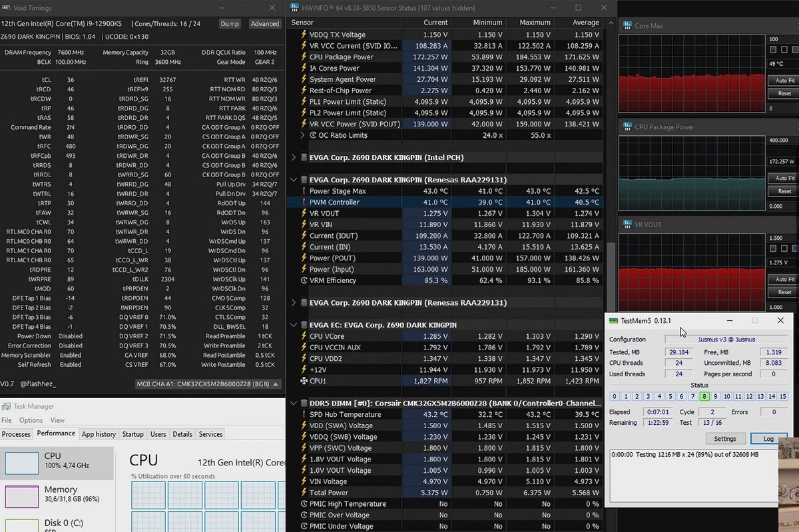This screenshot has height=532, width=799.
Task: Switch to Startup tab in Task Manager
Action: coord(133,434)
